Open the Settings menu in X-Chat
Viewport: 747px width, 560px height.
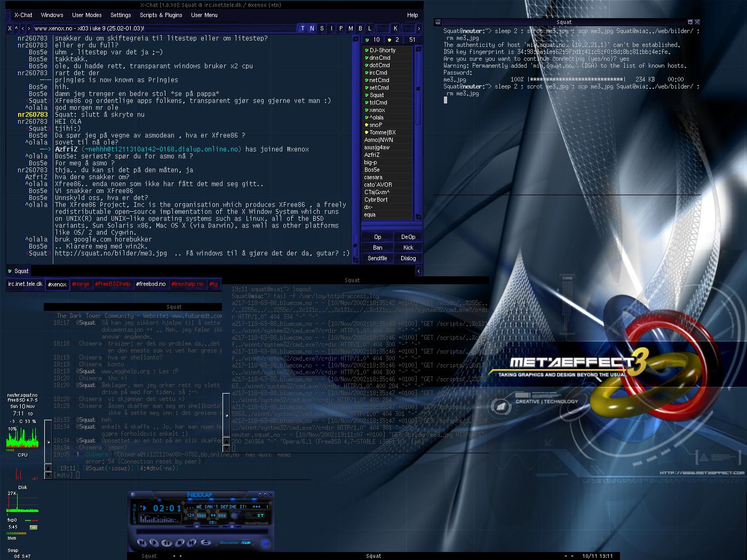pos(121,15)
